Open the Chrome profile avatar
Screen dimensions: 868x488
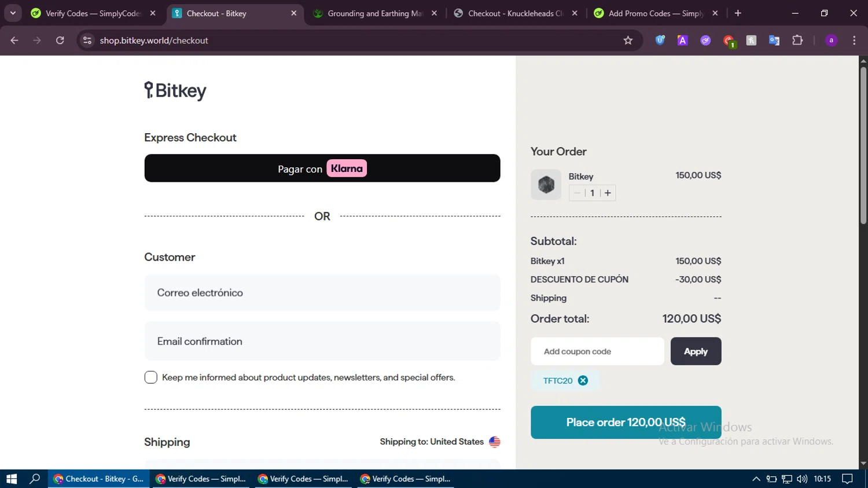(831, 41)
